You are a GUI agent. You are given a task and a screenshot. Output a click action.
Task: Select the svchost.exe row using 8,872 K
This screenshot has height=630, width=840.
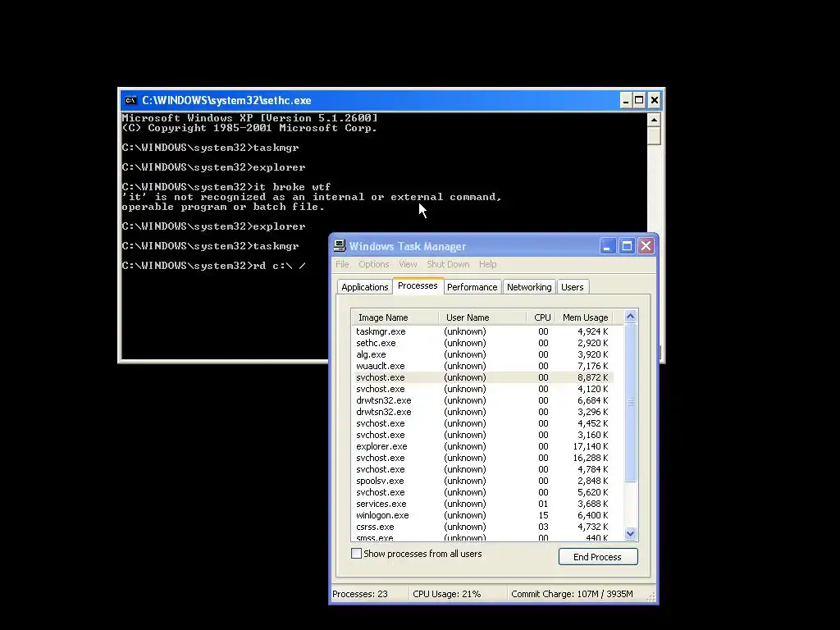(x=482, y=377)
